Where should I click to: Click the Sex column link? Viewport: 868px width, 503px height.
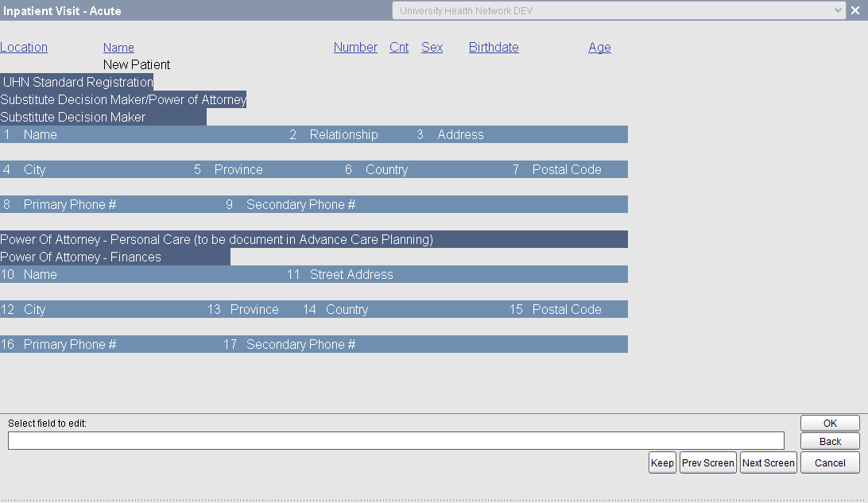tap(432, 47)
